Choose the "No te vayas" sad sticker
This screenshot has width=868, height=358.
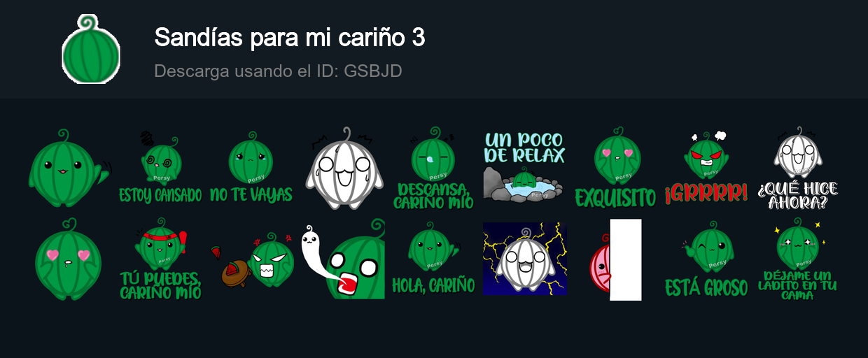tap(251, 166)
